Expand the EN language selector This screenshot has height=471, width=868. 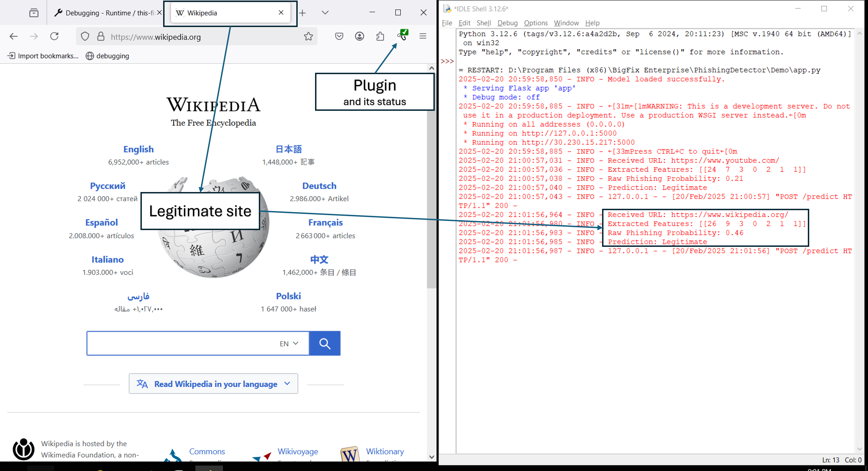click(289, 343)
